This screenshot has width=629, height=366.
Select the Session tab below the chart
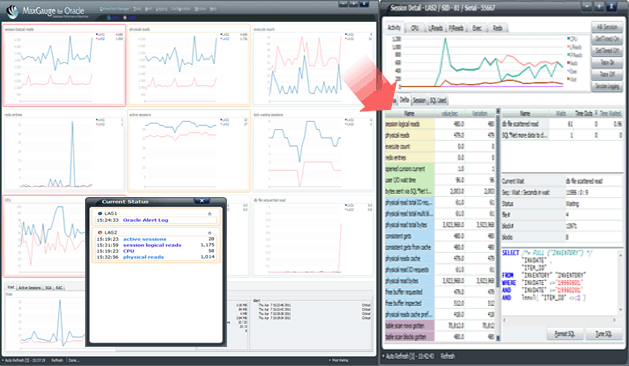pos(419,100)
